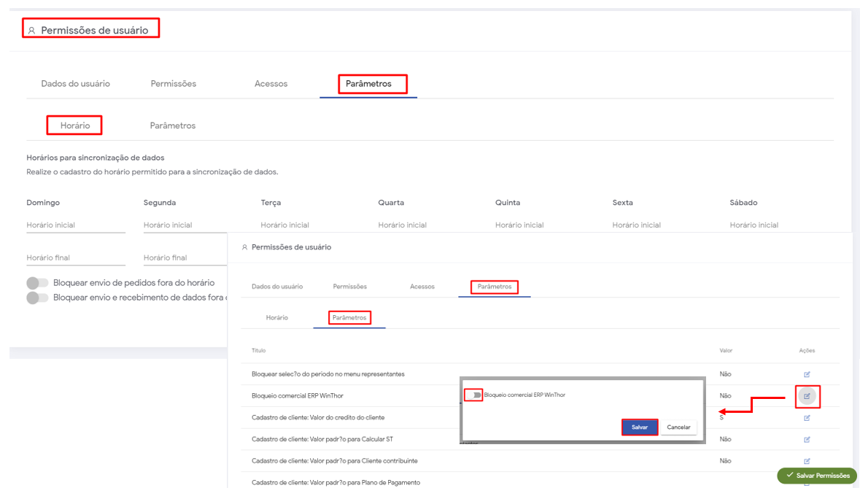Toggle Bloqueio comercial ERP WinThor switch in popup
This screenshot has height=504, width=860.
475,395
